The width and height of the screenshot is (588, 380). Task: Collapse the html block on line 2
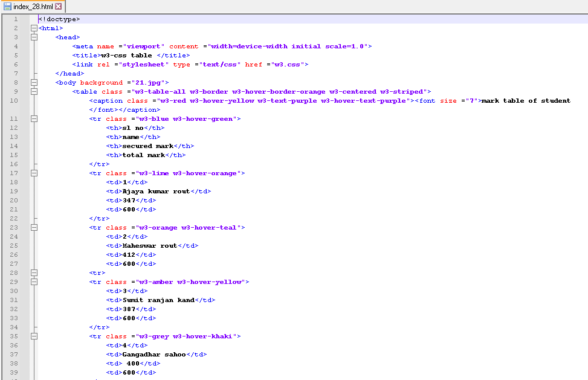click(34, 28)
